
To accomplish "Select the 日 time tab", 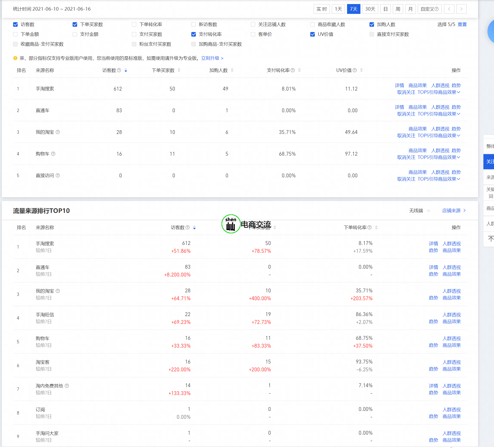I will (386, 9).
